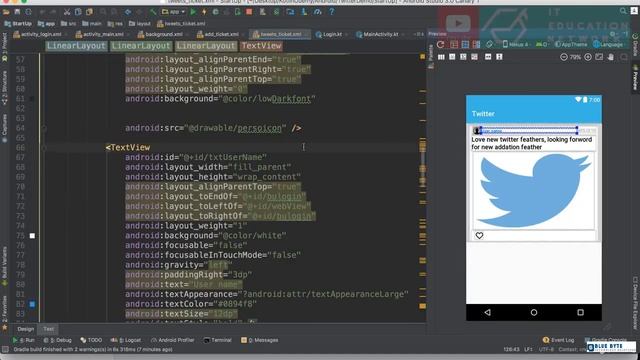Image resolution: width=640 pixels, height=360 pixels.
Task: Open the Structure side panel
Action: (4, 88)
